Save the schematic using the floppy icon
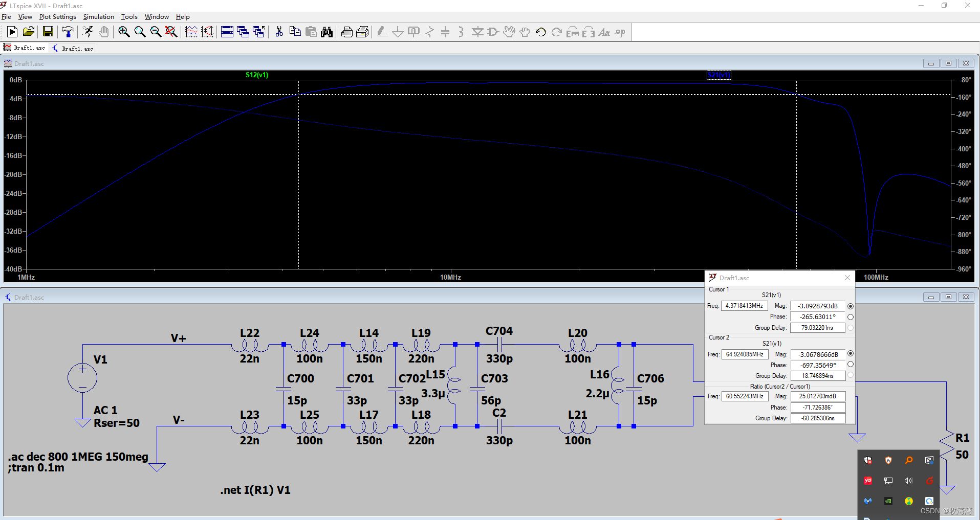The image size is (980, 520). [x=48, y=32]
